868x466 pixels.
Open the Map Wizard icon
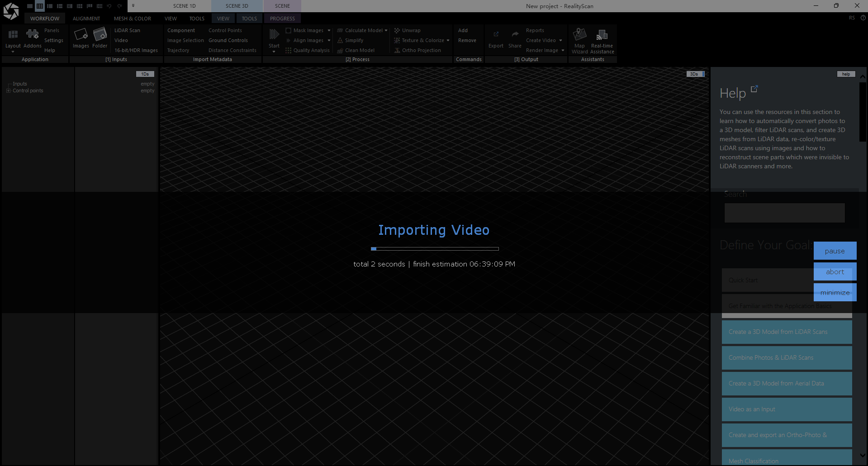coord(580,34)
